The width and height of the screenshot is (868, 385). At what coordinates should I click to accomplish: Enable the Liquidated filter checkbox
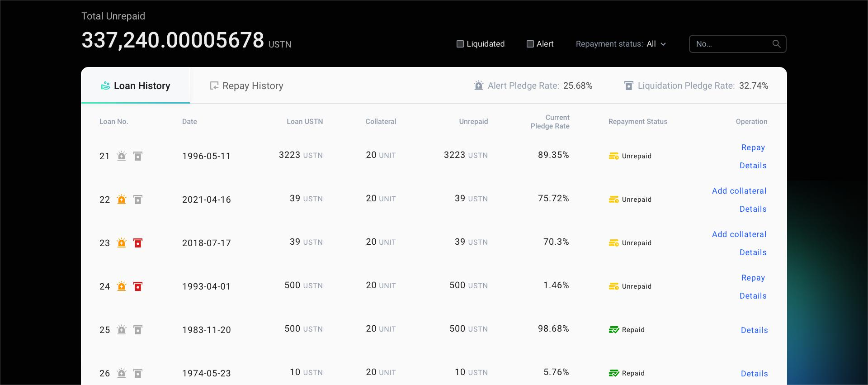(460, 44)
